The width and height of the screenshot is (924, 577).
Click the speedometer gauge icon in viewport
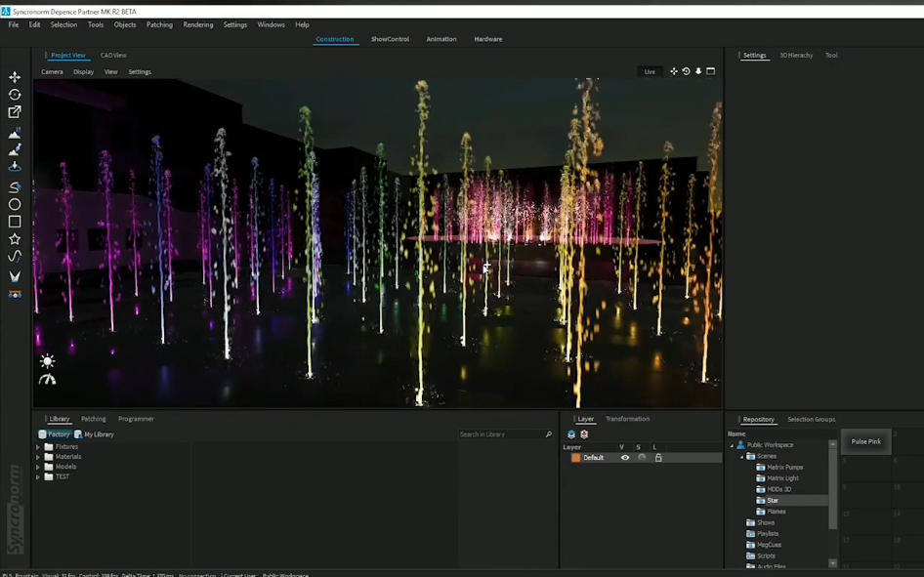point(47,379)
